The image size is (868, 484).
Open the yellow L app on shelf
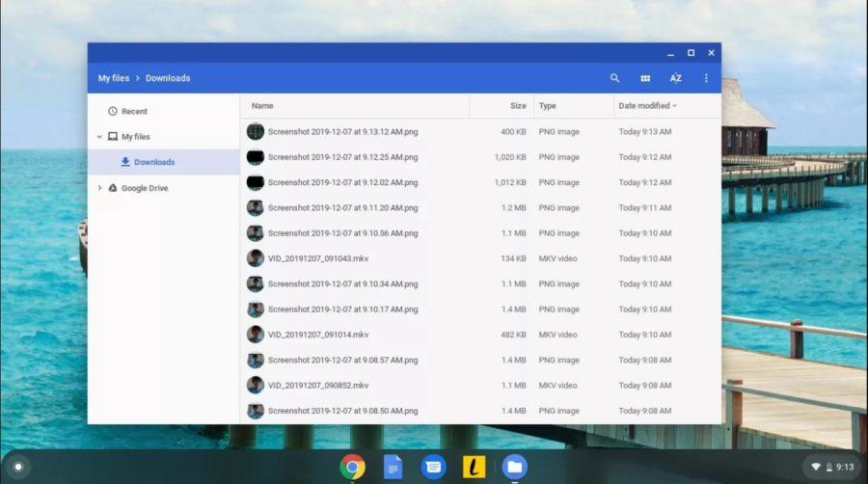(x=474, y=467)
